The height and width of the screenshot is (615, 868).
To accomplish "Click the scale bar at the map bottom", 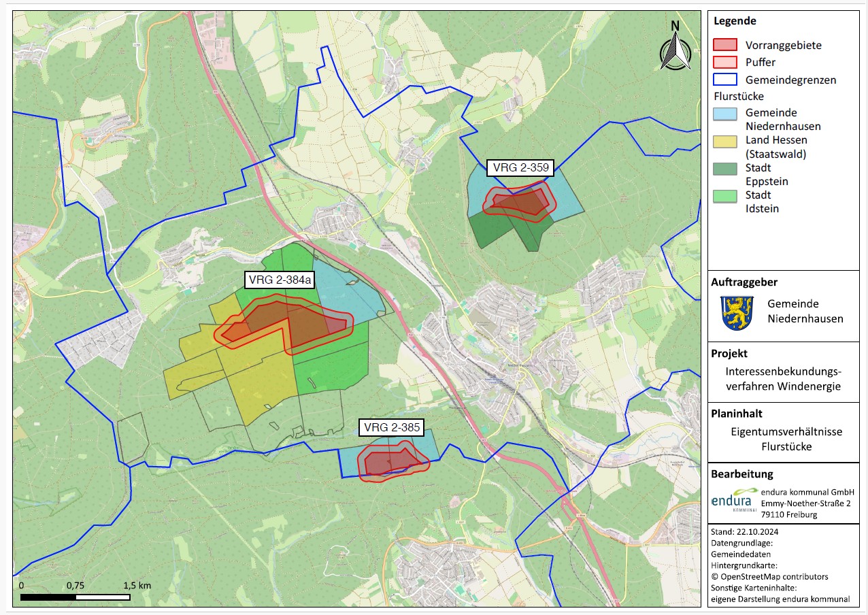I will click(x=76, y=597).
